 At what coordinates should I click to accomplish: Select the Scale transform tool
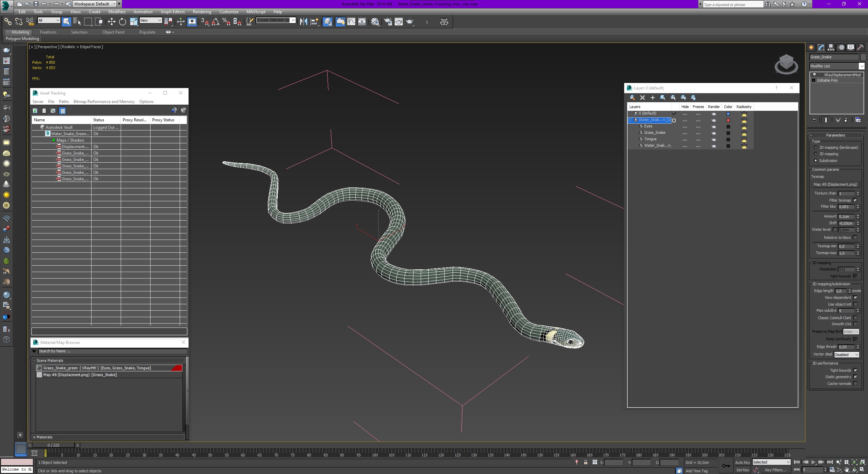[x=134, y=22]
